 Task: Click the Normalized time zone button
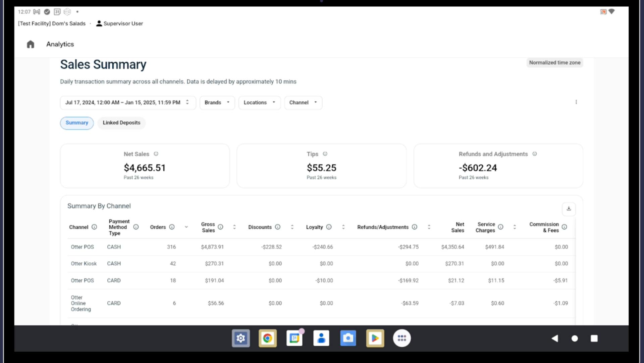pyautogui.click(x=554, y=63)
